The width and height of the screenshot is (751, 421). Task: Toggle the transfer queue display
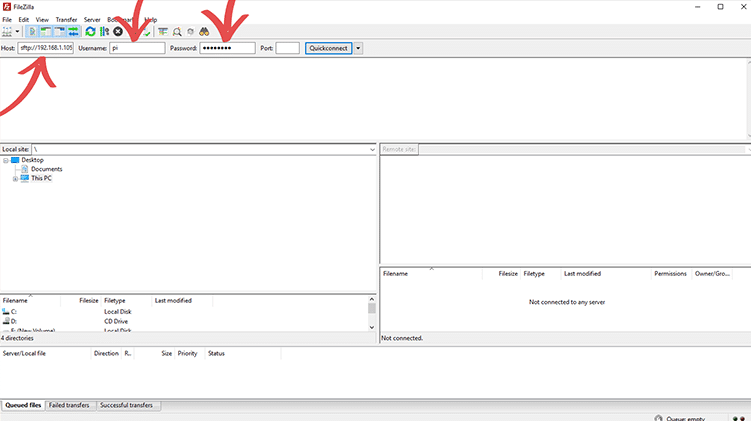(73, 32)
